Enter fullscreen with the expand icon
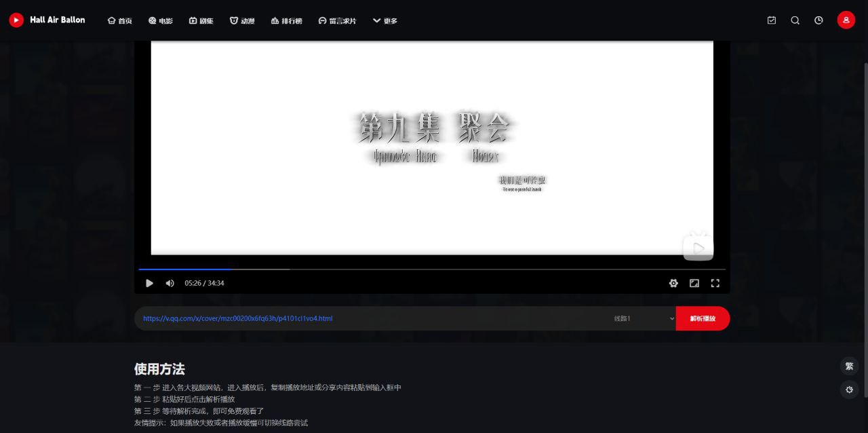The width and height of the screenshot is (868, 433). pos(715,283)
